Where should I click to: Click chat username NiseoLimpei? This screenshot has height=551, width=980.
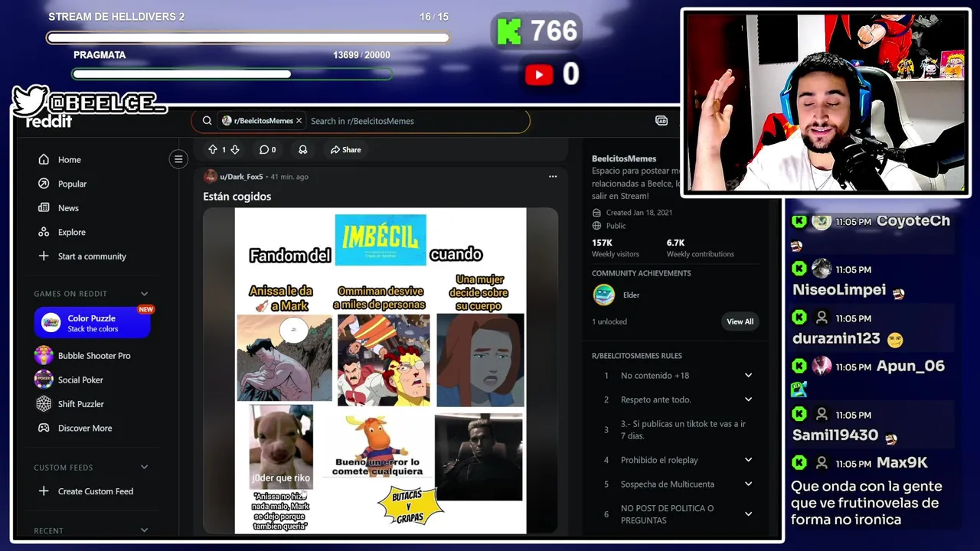(839, 290)
